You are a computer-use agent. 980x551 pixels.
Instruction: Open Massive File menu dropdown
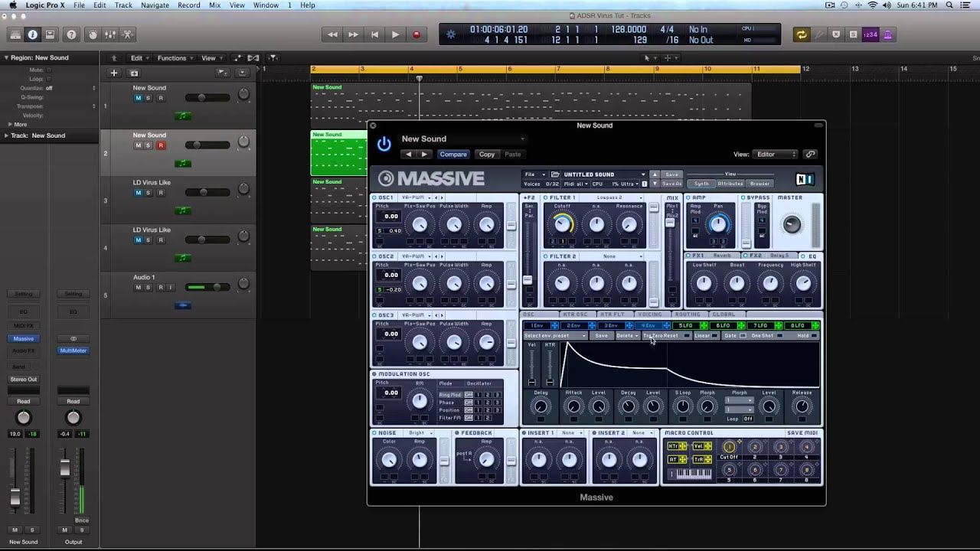coord(534,174)
